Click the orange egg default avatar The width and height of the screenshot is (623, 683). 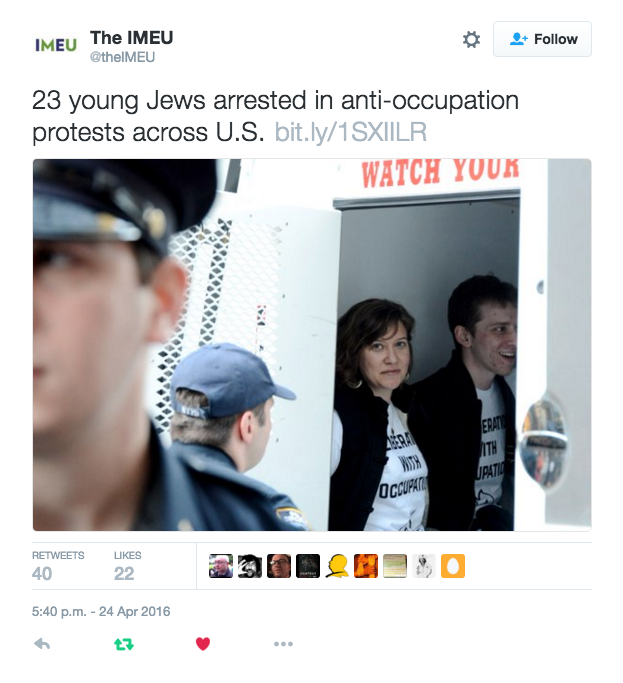453,566
